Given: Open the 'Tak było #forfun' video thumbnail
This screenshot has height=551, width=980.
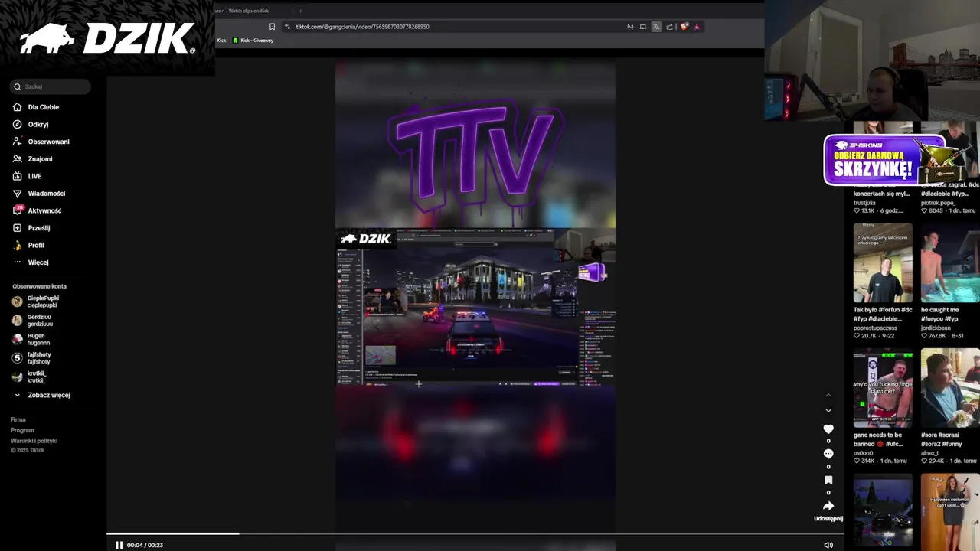Looking at the screenshot, I should click(883, 262).
